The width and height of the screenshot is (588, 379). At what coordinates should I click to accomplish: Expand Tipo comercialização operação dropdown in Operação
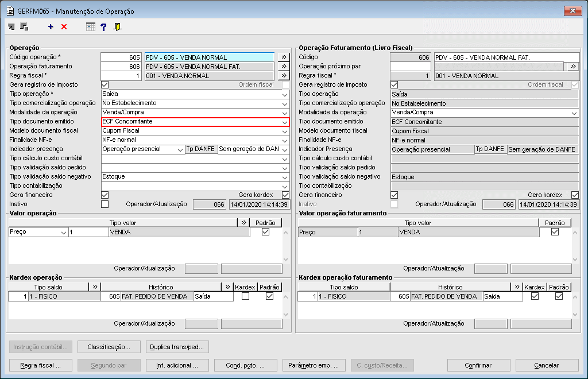pos(285,103)
